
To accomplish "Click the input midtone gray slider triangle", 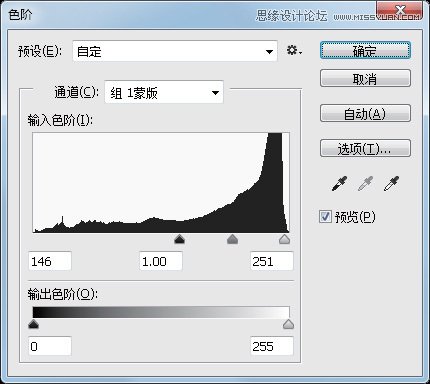I will tap(232, 239).
